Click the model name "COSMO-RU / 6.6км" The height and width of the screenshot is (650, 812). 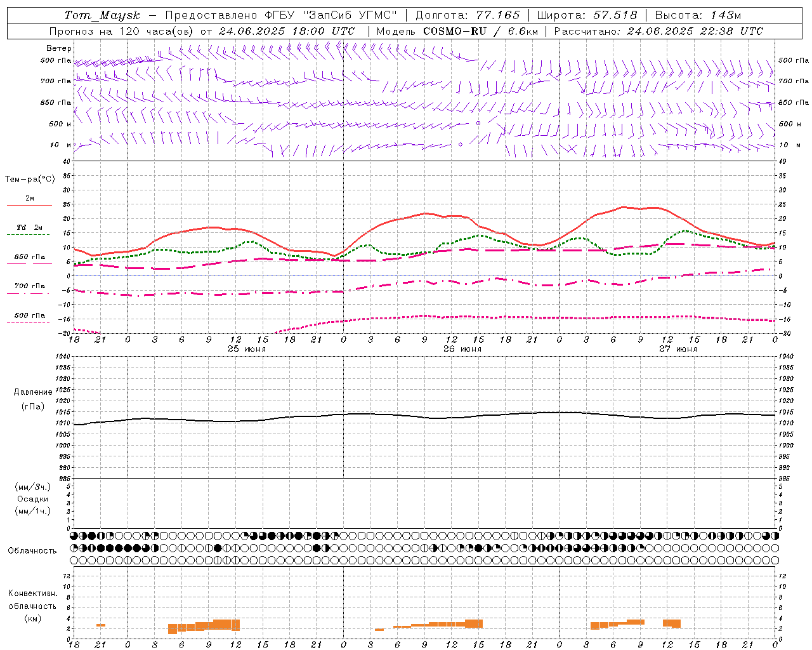(x=480, y=31)
